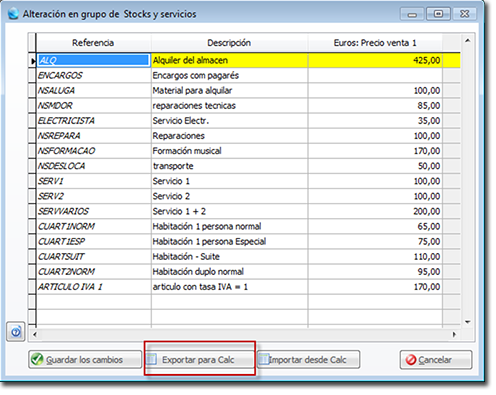Click the horizontal scrollbar left arrow
The height and width of the screenshot is (395, 496).
[x=35, y=334]
